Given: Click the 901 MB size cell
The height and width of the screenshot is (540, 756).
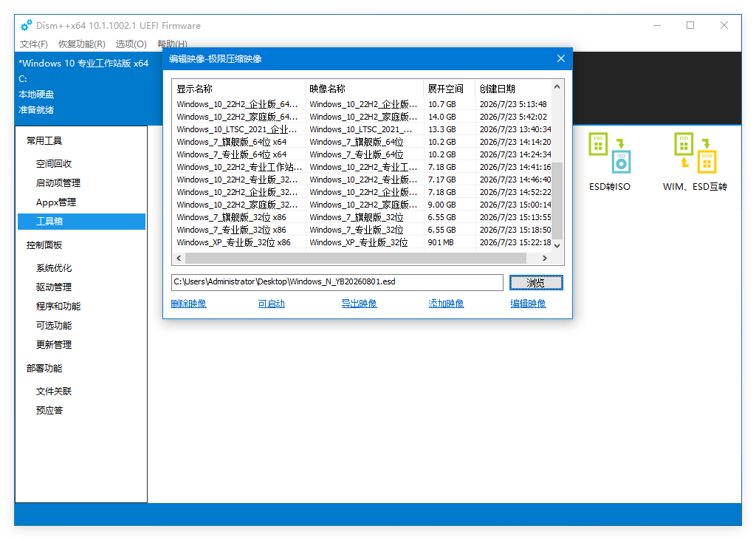Looking at the screenshot, I should 441,242.
